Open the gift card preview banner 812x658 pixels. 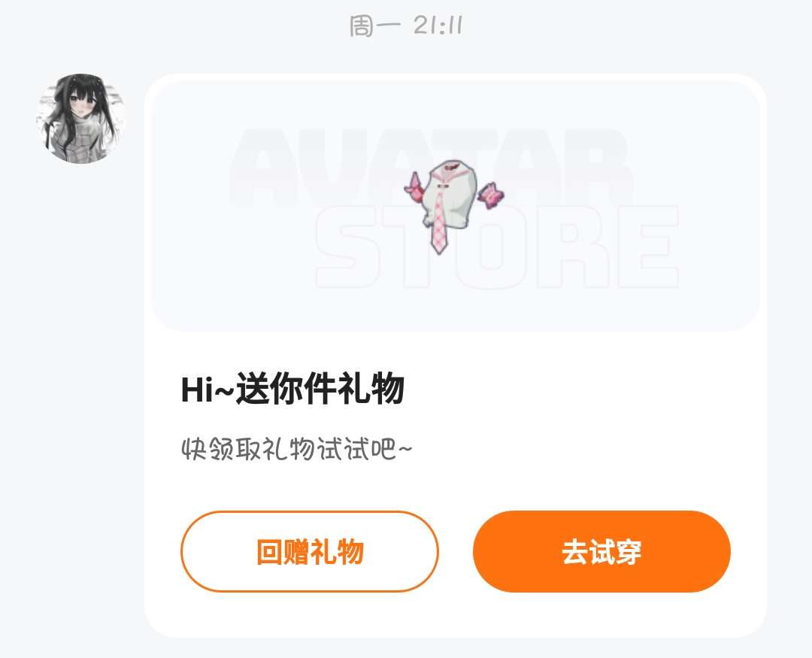pos(455,205)
